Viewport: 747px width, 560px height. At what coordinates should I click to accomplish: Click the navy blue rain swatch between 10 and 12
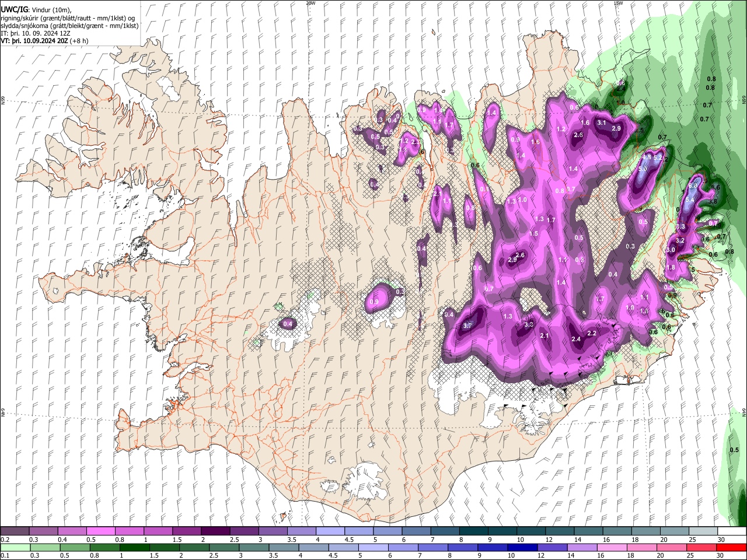[521, 548]
